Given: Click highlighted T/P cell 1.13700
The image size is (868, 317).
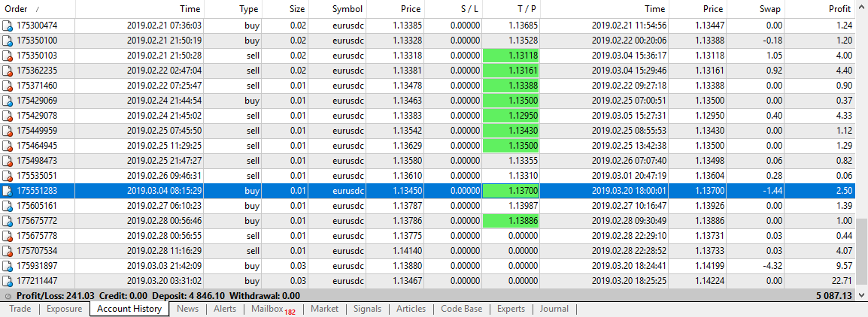Looking at the screenshot, I should point(511,190).
